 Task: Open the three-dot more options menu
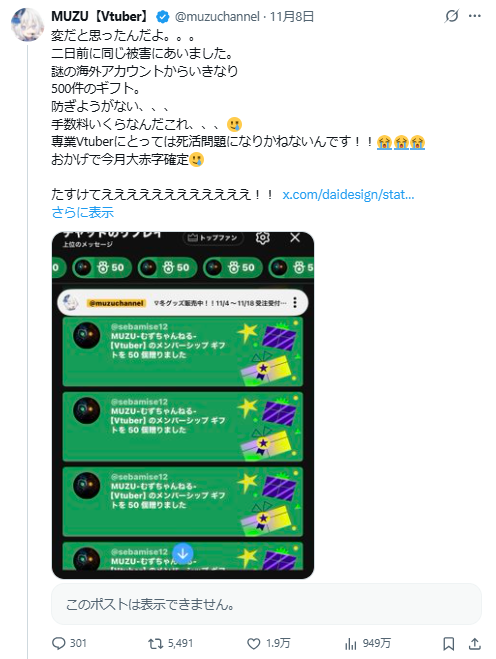(475, 16)
